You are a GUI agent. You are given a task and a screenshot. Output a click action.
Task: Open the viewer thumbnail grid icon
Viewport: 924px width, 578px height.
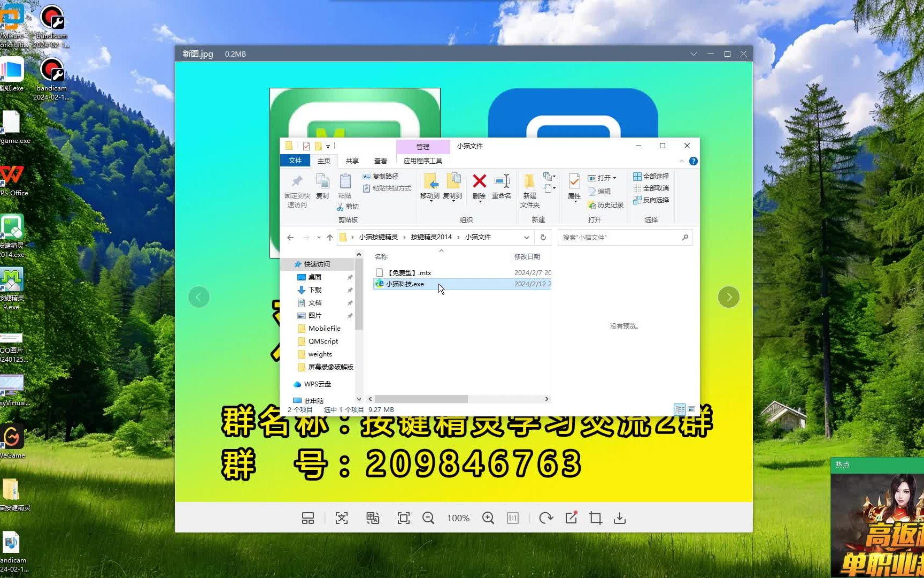[308, 518]
